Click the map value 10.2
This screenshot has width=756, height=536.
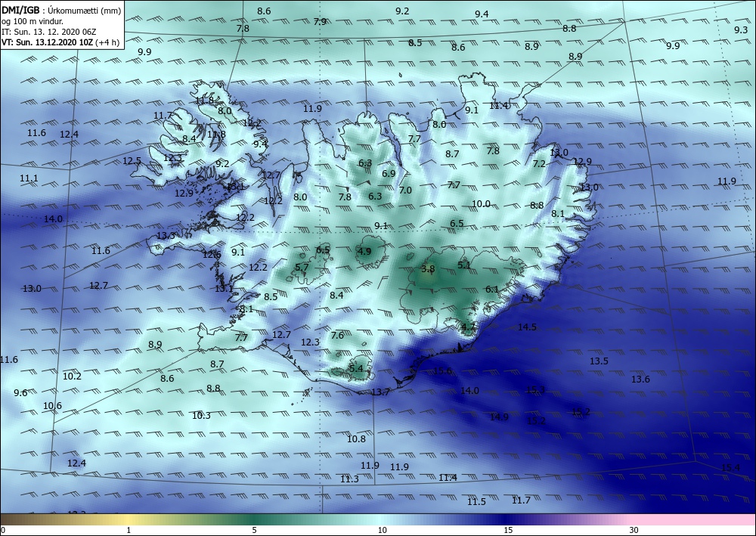(72, 376)
